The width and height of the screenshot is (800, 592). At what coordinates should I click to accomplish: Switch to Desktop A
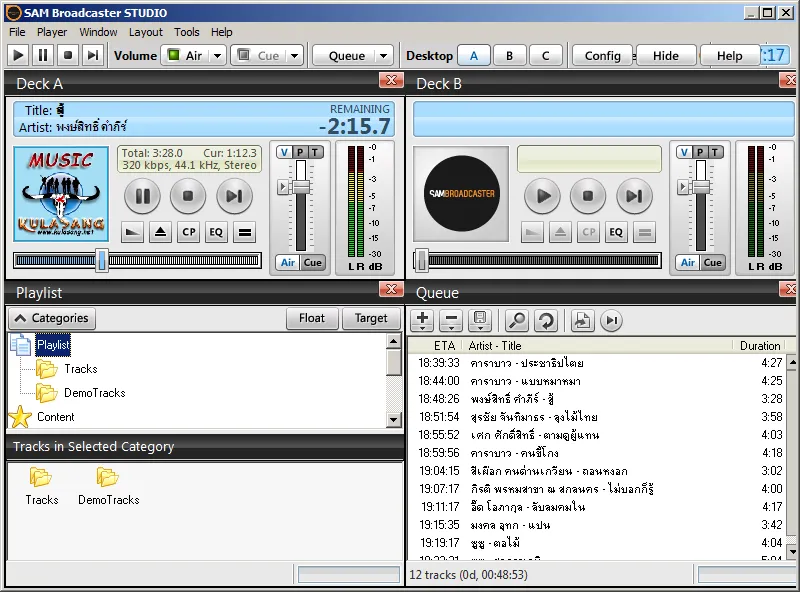474,55
